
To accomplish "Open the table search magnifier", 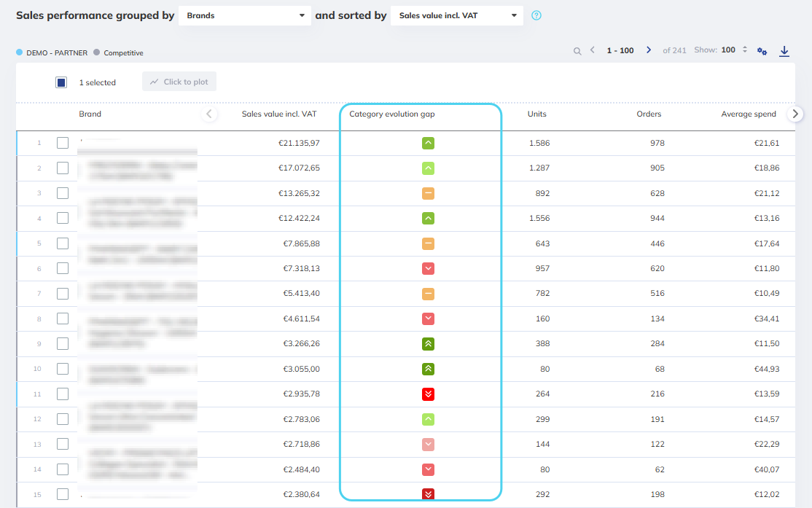I will tap(577, 51).
